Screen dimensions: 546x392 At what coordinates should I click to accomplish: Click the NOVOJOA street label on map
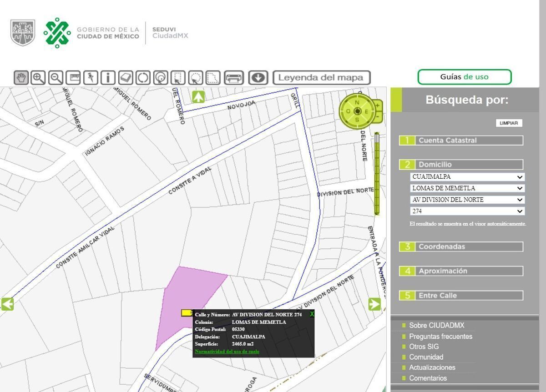[242, 105]
